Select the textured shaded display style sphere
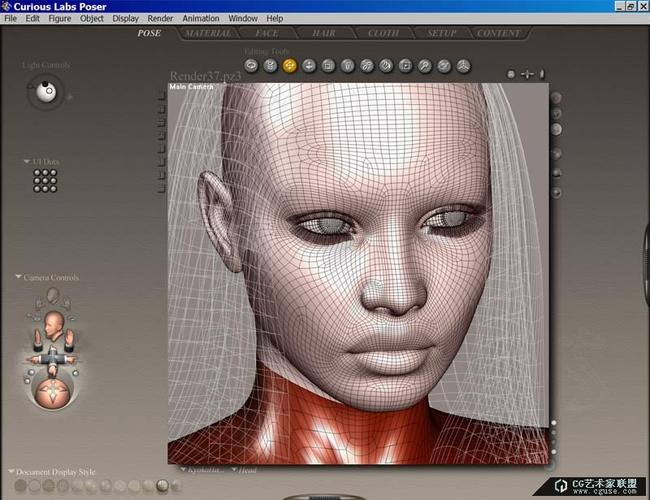The width and height of the screenshot is (650, 500). click(x=162, y=485)
